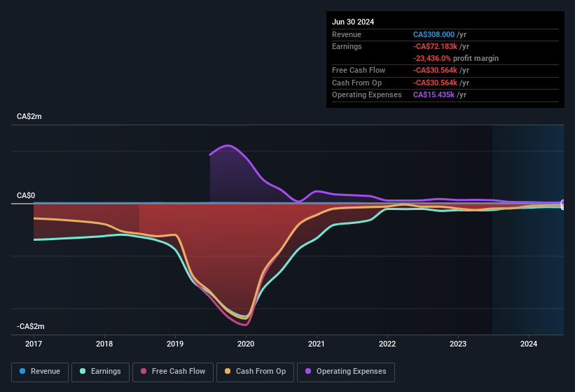Click the purple Operating Expenses legend dot
The width and height of the screenshot is (575, 392).
tap(308, 371)
